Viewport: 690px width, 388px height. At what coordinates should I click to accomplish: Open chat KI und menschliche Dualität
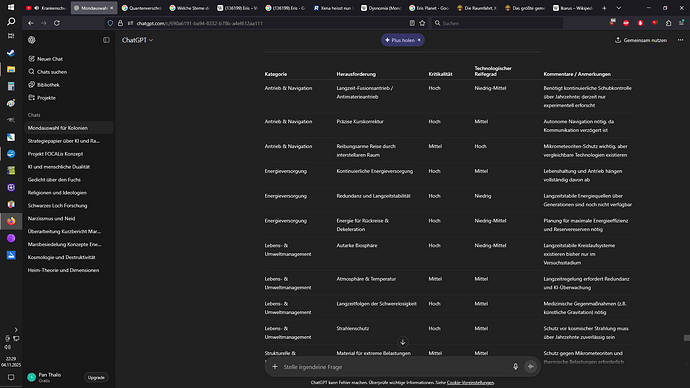[69, 167]
